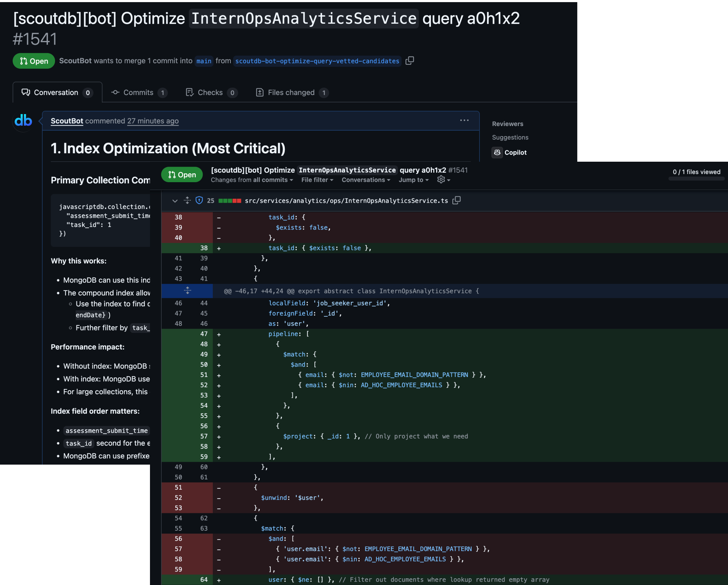Open the Jump to dropdown

pyautogui.click(x=414, y=180)
